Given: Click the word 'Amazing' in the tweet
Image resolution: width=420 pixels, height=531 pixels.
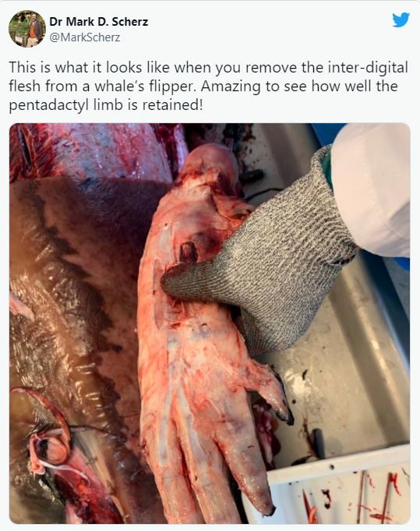Looking at the screenshot, I should (x=231, y=87).
